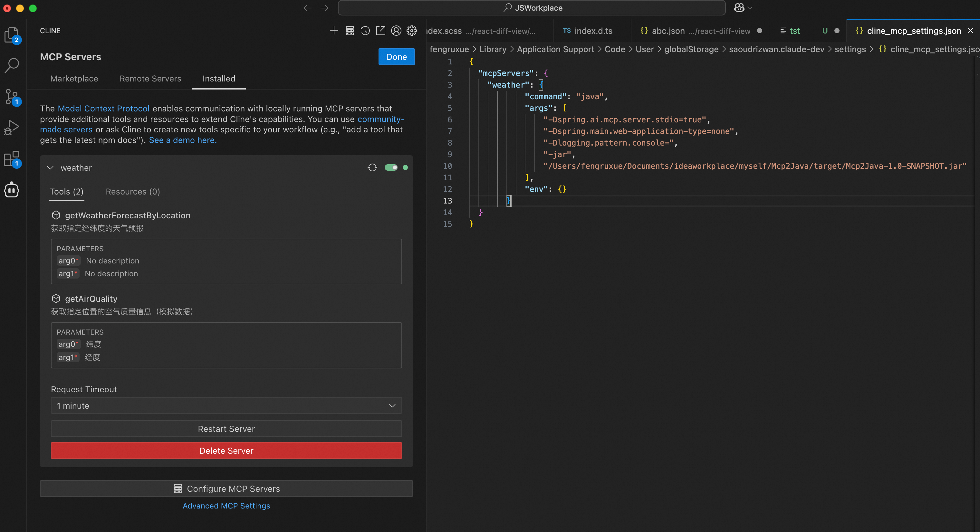Click arg0 parameter with 纬度 description

click(80, 344)
